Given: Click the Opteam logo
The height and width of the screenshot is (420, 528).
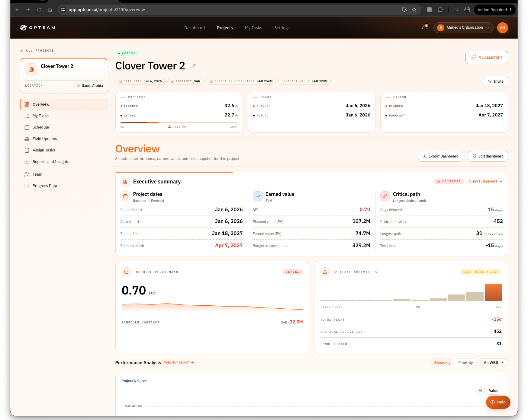Looking at the screenshot, I should click(x=37, y=28).
